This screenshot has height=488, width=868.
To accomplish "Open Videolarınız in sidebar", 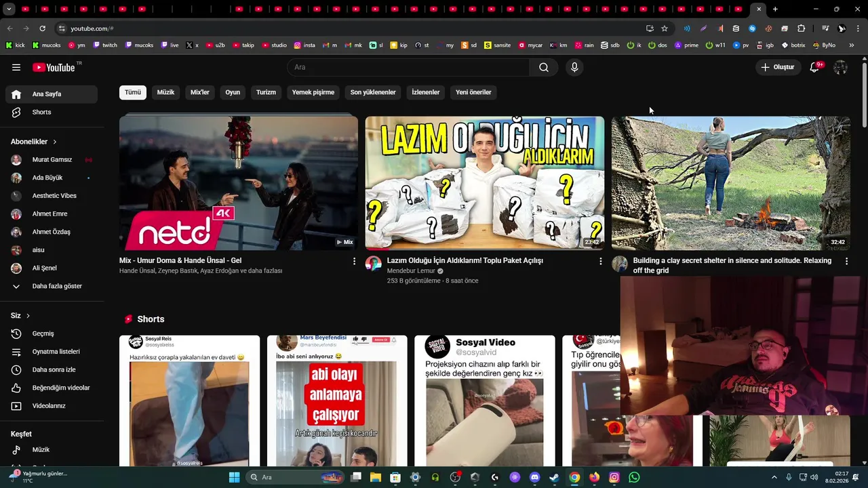I will click(52, 406).
